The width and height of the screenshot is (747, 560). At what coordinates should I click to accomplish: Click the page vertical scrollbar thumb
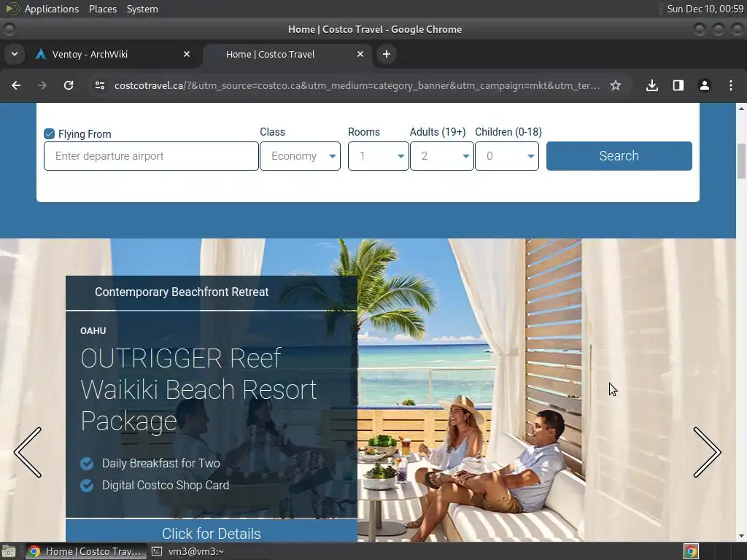pyautogui.click(x=741, y=161)
